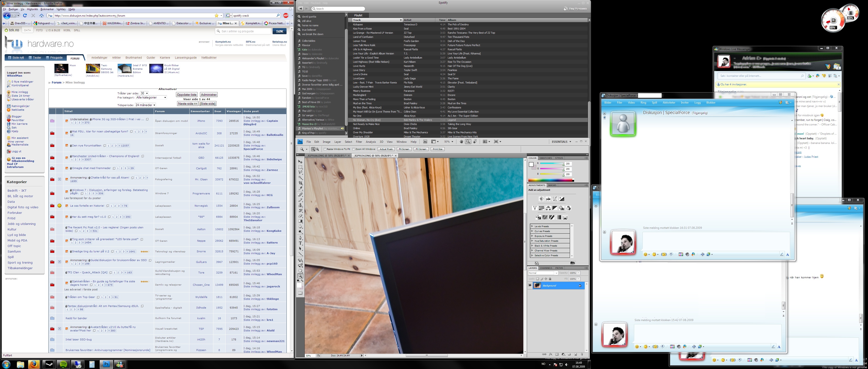Hide the Background layer eye icon
Viewport: 868px width, 369px height.
tap(530, 286)
